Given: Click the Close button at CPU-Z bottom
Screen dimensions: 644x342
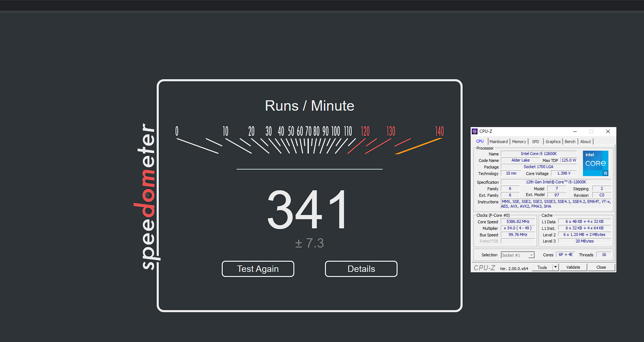Looking at the screenshot, I should (x=601, y=268).
